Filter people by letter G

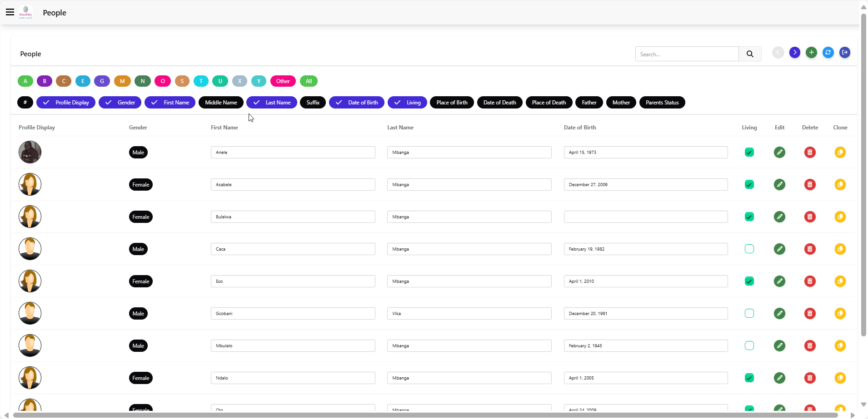point(102,81)
